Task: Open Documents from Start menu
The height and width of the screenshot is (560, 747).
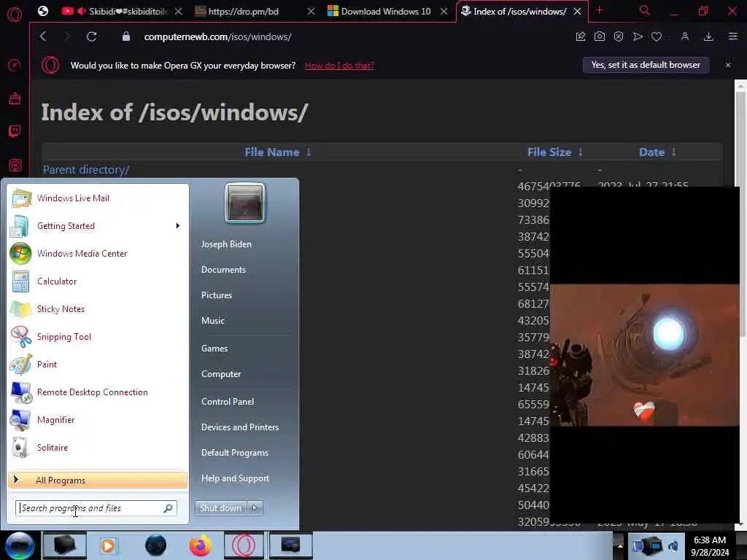Action: pyautogui.click(x=223, y=270)
